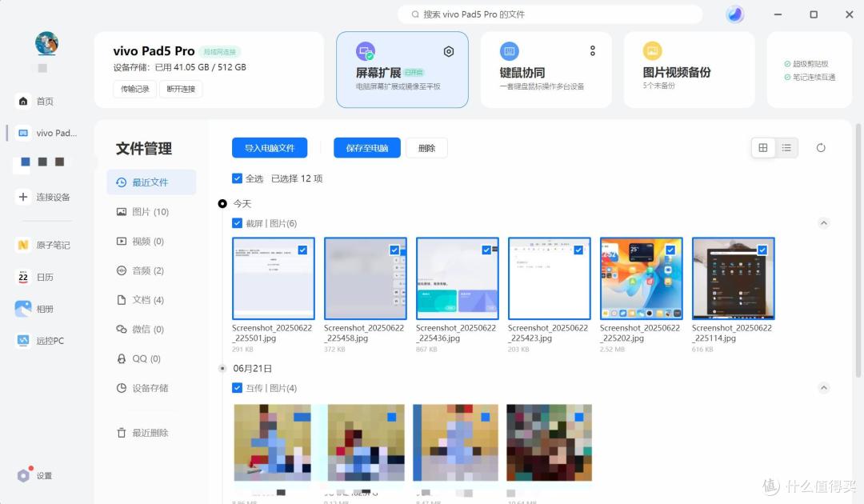
Task: Click 导入电脑文件 button
Action: [x=270, y=148]
